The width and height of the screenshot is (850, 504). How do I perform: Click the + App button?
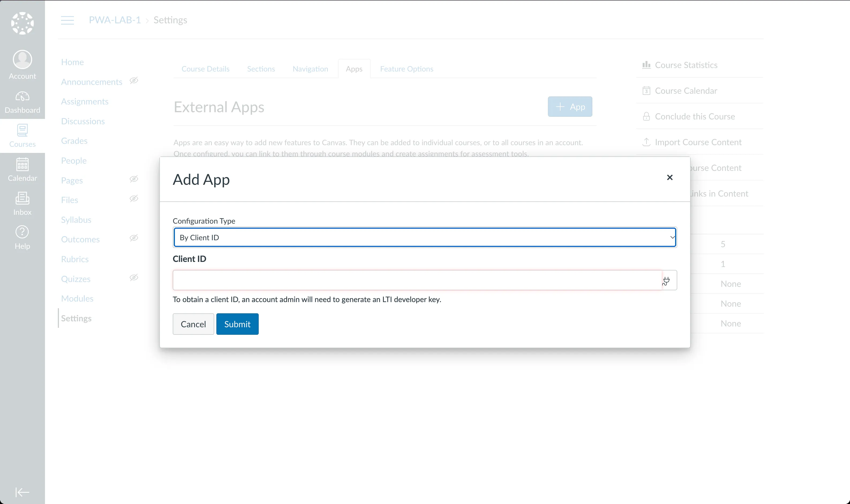[x=570, y=107]
